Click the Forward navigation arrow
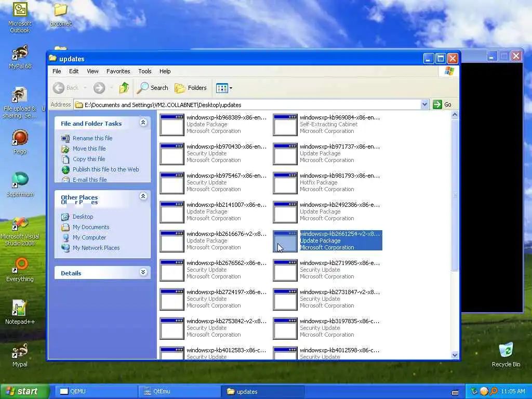This screenshot has width=532, height=399. pyautogui.click(x=99, y=88)
